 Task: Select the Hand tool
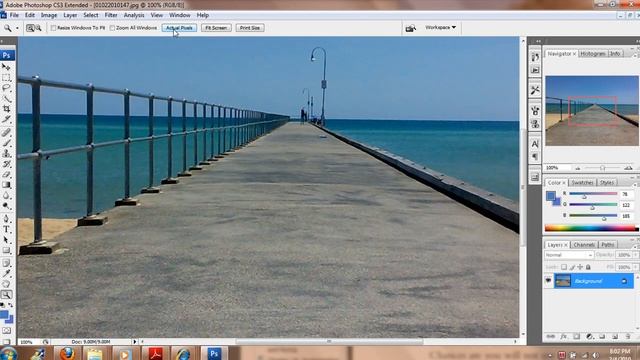coord(6,284)
